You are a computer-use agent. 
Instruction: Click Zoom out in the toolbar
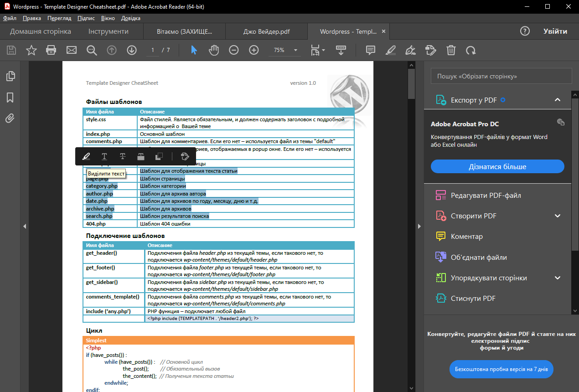pyautogui.click(x=233, y=50)
